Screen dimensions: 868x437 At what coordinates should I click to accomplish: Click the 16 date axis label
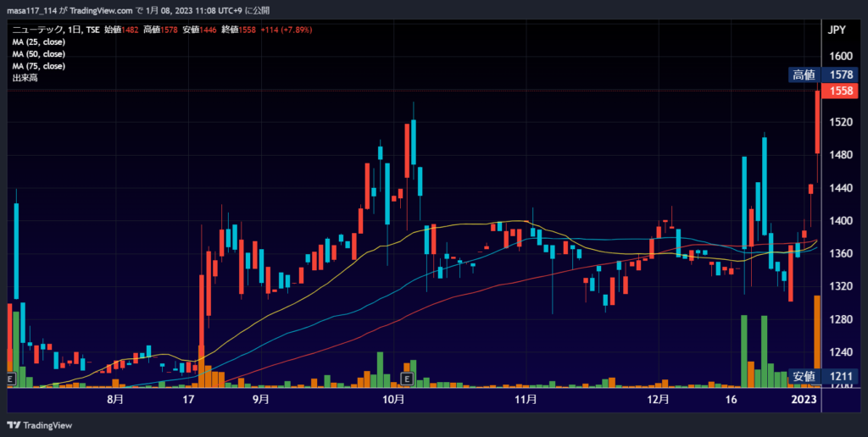732,400
